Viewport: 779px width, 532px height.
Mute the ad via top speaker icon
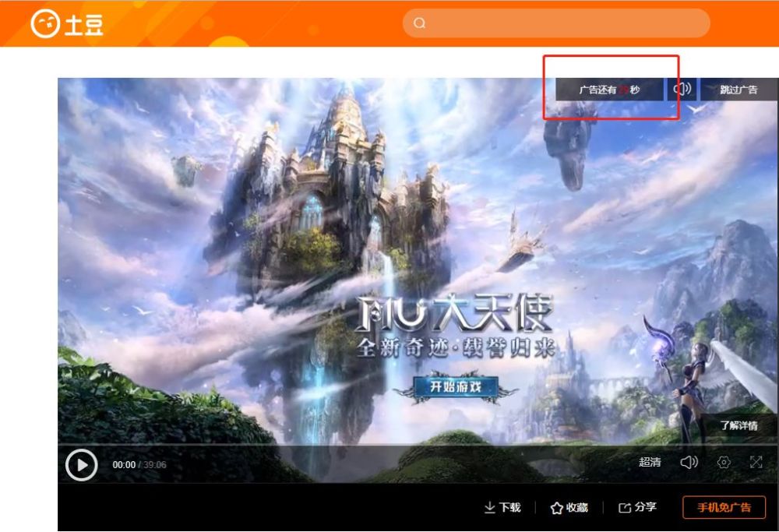point(682,89)
